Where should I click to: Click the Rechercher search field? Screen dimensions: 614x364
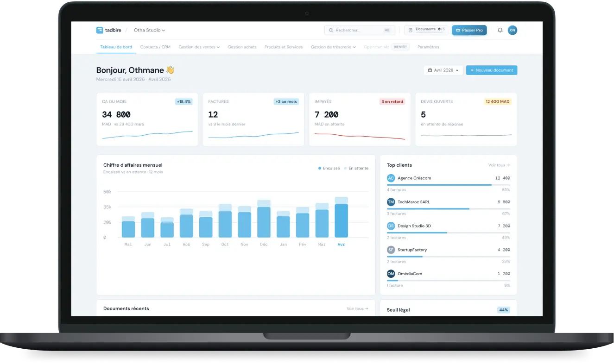click(360, 30)
